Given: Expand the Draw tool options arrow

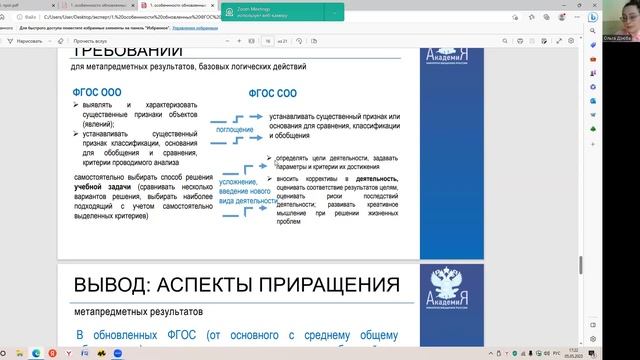Looking at the screenshot, I should (x=50, y=41).
